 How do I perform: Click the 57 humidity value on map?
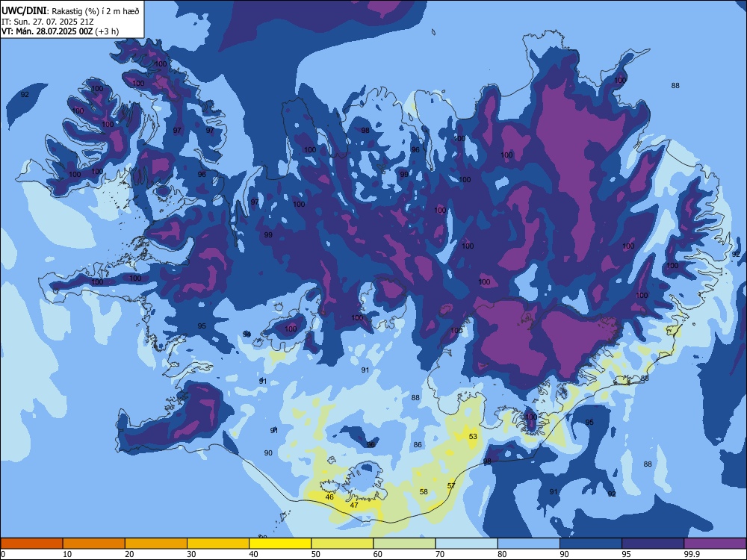coord(451,486)
